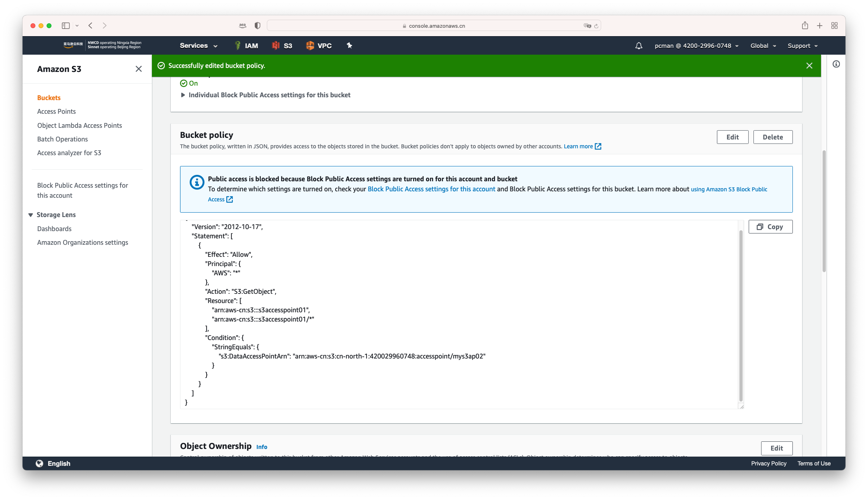This screenshot has width=868, height=500.
Task: Open the Object Ownership Info link
Action: pos(262,447)
